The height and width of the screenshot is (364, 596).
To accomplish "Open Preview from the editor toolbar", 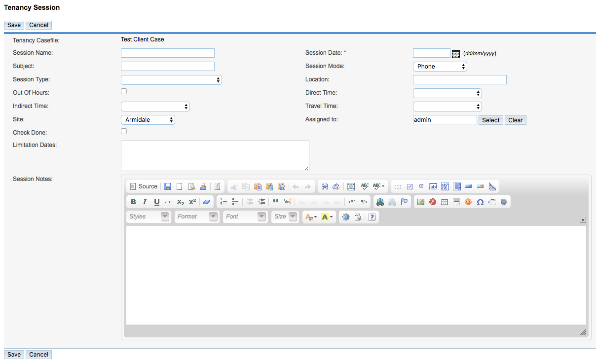I will coord(191,186).
